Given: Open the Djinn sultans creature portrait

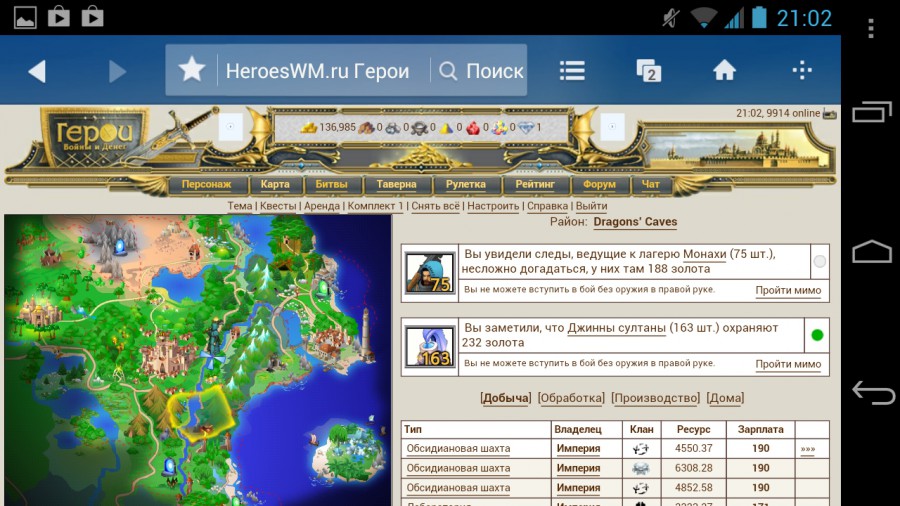Looking at the screenshot, I should click(x=429, y=347).
